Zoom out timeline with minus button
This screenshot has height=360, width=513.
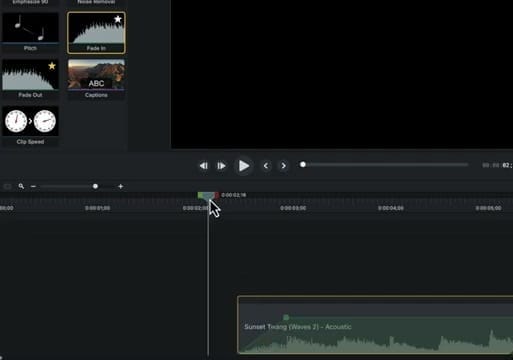33,186
